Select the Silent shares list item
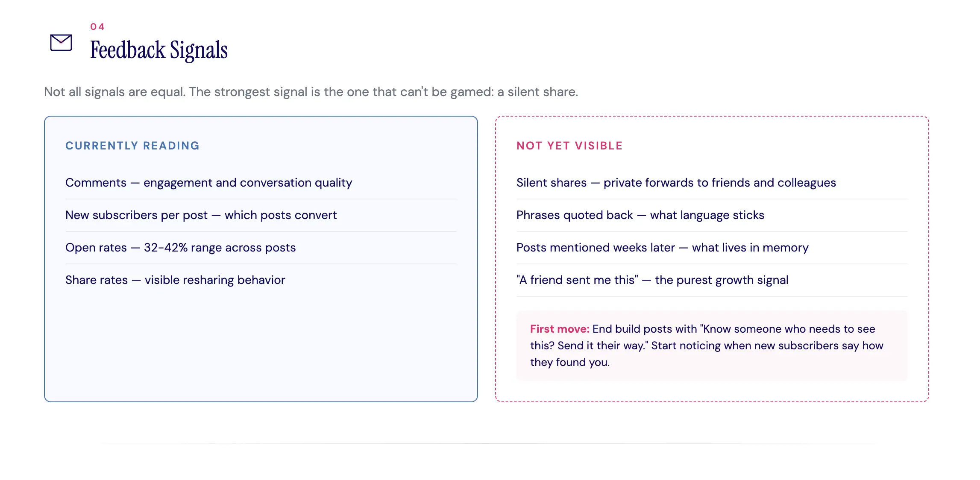980x480 pixels. [712, 183]
